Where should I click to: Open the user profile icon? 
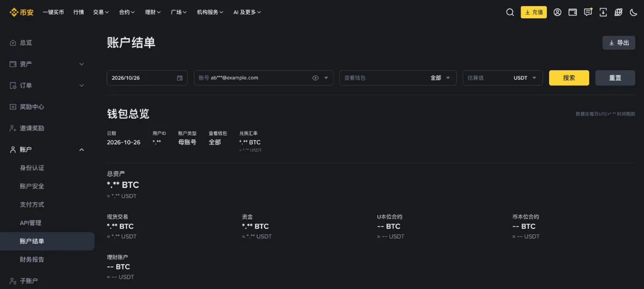click(557, 12)
